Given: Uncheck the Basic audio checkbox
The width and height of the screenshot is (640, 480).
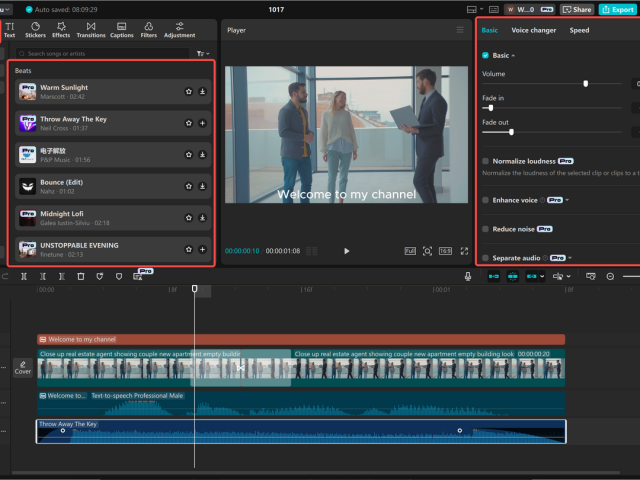Looking at the screenshot, I should click(486, 56).
